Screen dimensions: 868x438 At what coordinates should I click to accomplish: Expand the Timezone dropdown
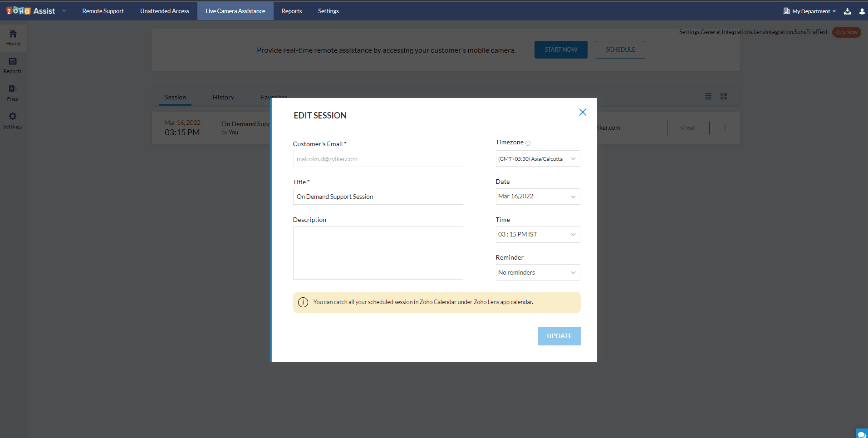538,158
